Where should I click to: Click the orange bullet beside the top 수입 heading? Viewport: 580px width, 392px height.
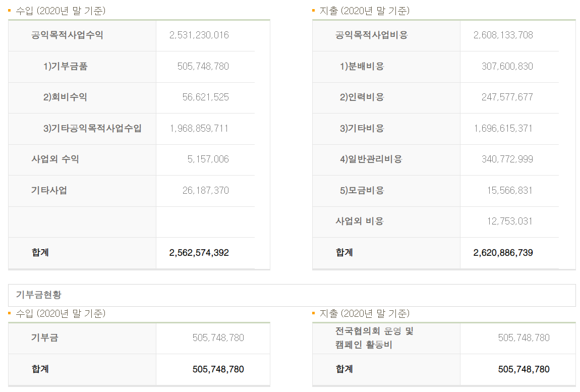coord(10,11)
